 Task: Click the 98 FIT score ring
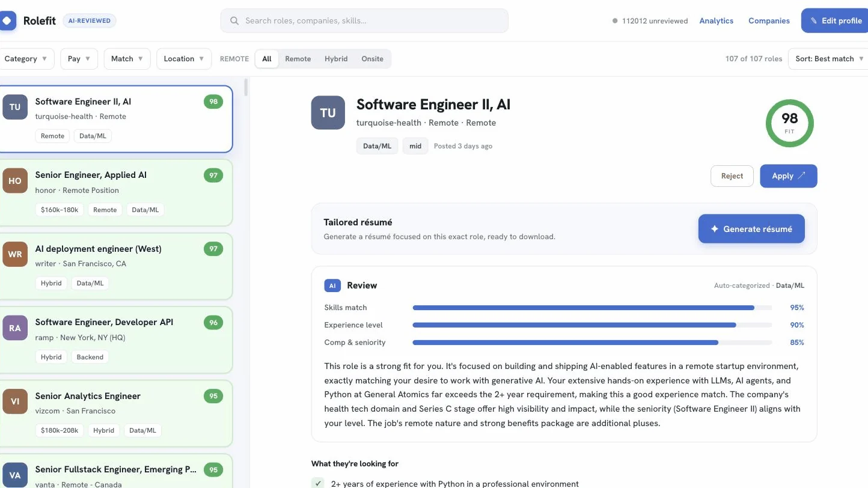pyautogui.click(x=789, y=123)
